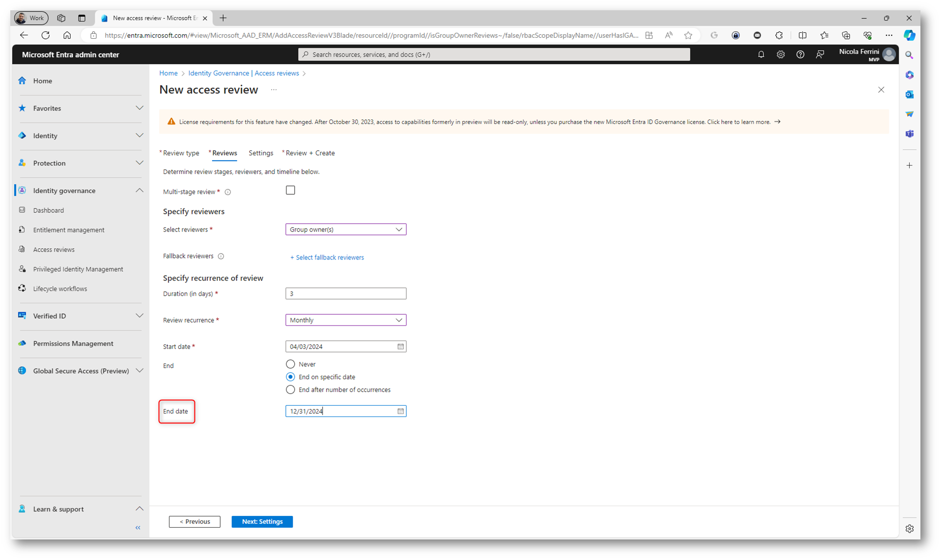
Task: Select End after number of occurrences
Action: (290, 390)
